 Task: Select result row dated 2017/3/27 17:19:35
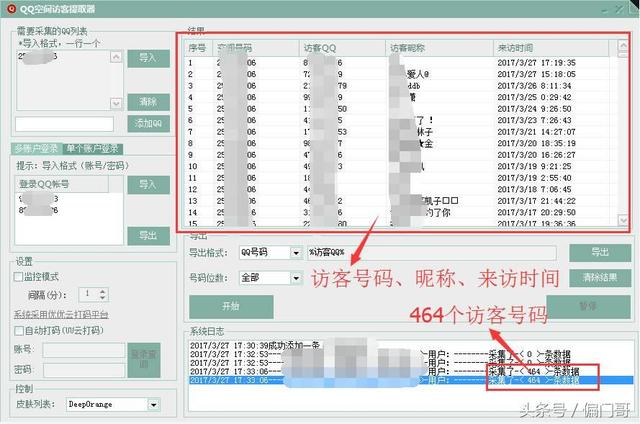tap(400, 63)
